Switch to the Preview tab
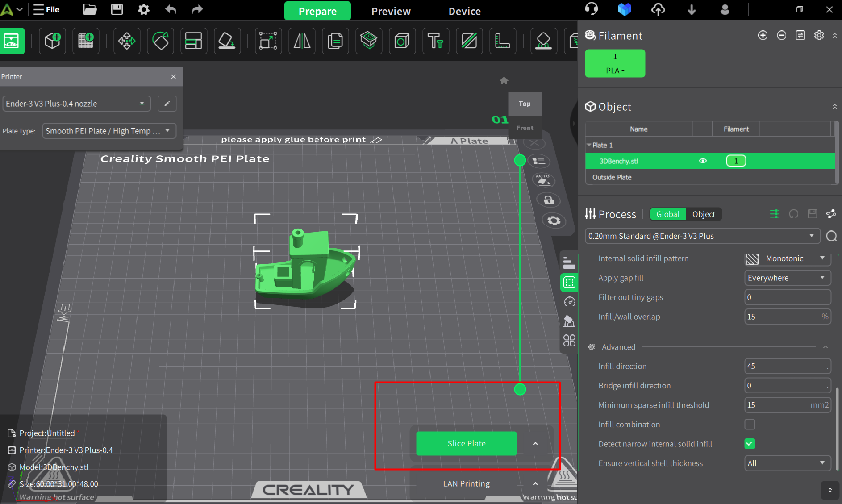This screenshot has height=504, width=842. (x=391, y=11)
